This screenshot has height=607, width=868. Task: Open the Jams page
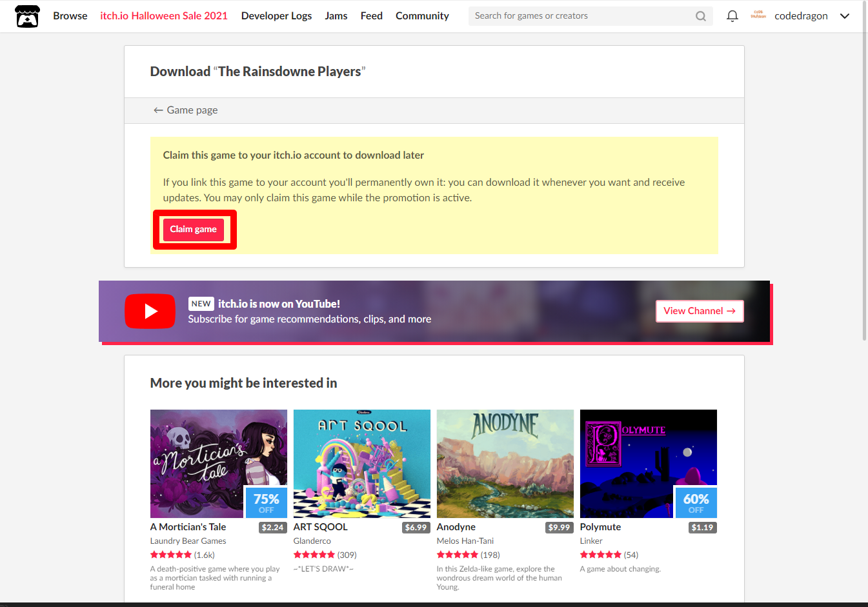coord(336,16)
